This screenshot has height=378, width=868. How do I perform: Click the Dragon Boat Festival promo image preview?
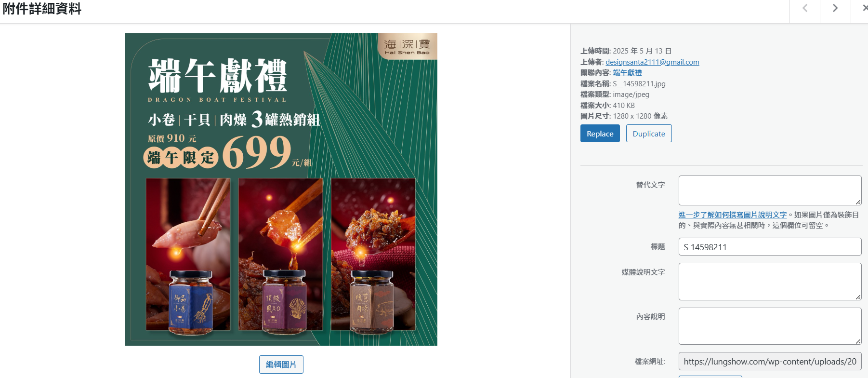click(x=281, y=189)
